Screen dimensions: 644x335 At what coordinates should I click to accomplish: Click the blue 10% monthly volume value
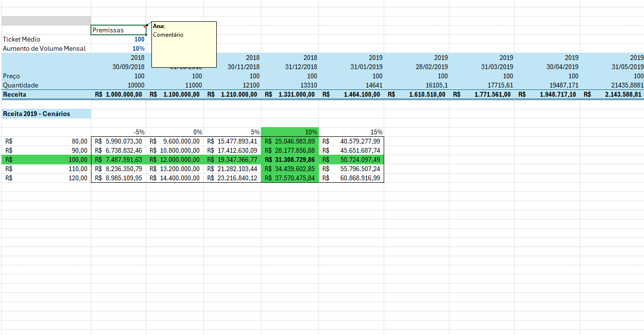119,48
